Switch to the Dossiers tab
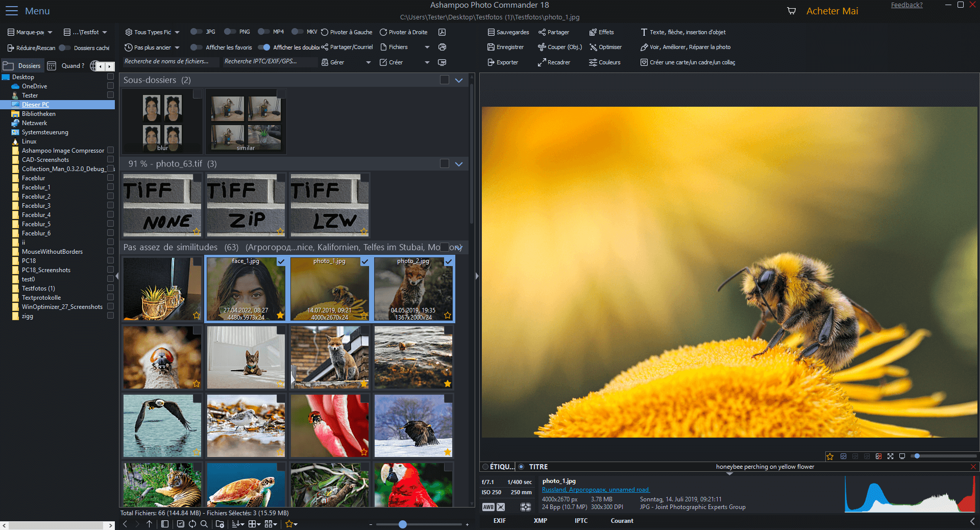Screen dimensions: 980x530 click(x=22, y=66)
